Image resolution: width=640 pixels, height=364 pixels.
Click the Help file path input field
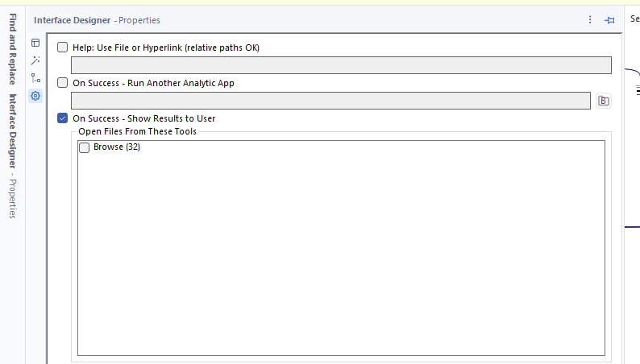tap(341, 65)
